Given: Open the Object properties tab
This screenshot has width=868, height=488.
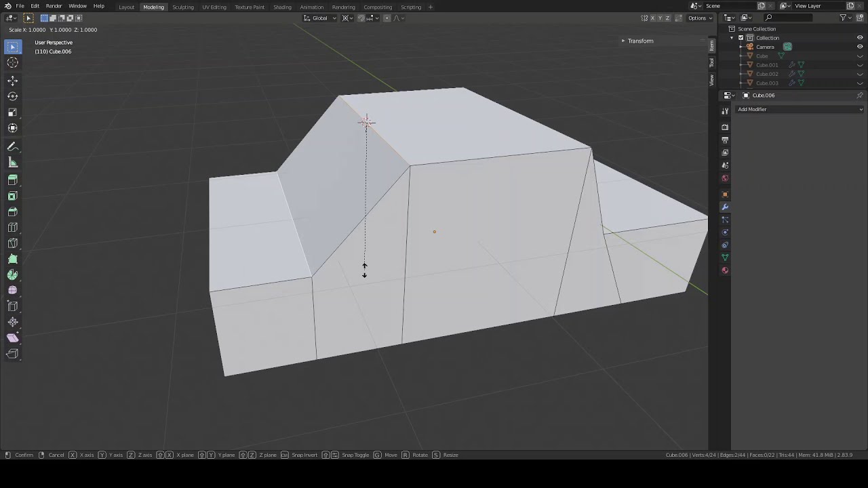Looking at the screenshot, I should click(725, 195).
